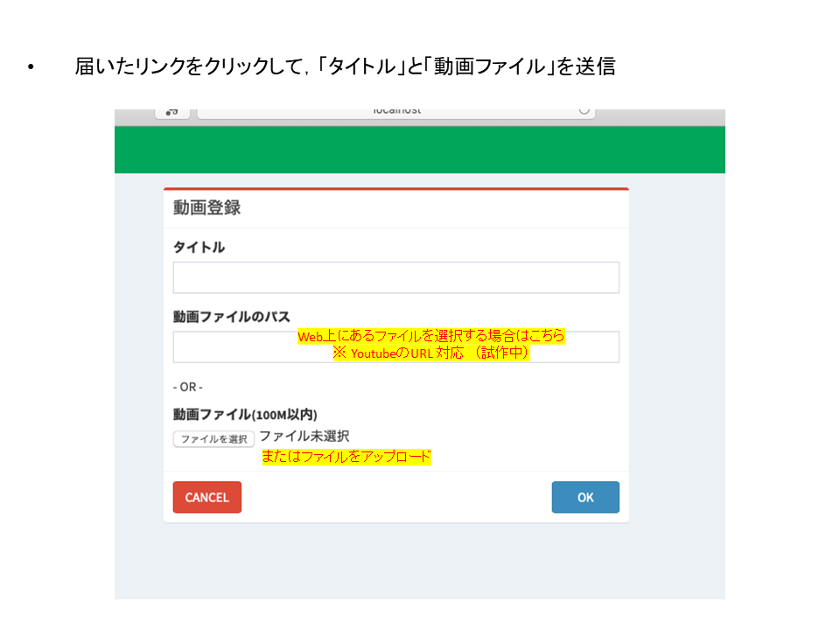Click the ファイルを選択 file picker button
This screenshot has height=630, width=840.
tap(213, 438)
